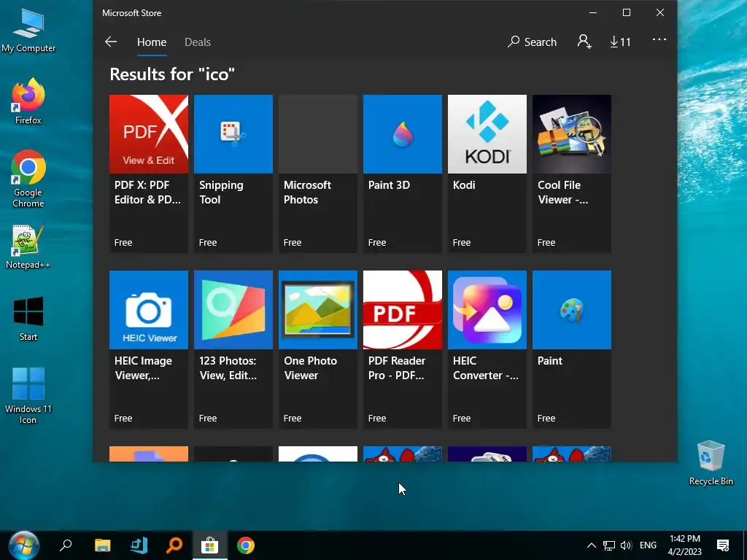Switch to the Deals tab
Viewport: 747px width, 560px height.
197,42
